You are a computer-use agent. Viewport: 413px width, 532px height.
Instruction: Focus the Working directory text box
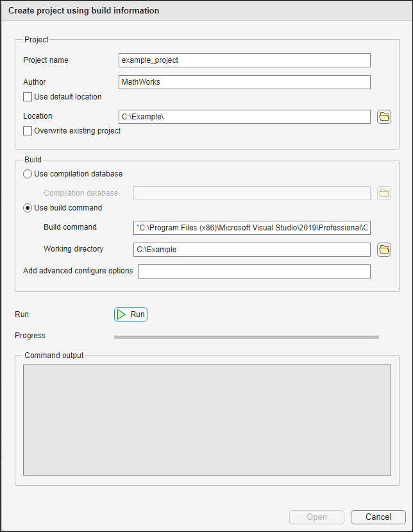(x=251, y=250)
